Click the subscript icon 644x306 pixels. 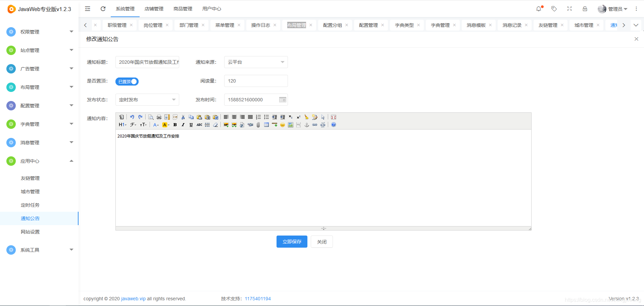coord(291,117)
